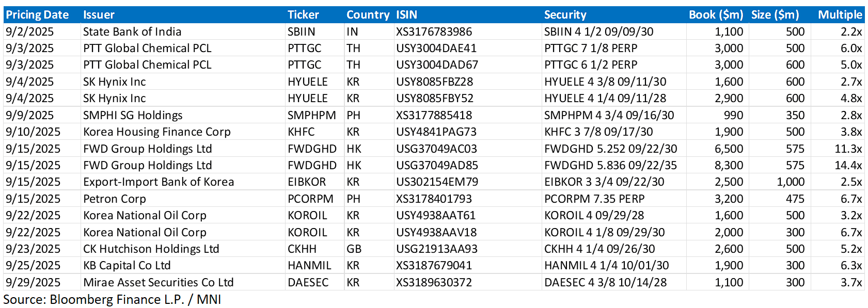The height and width of the screenshot is (308, 868).
Task: Select the CK Hutchison Holdings Ltd cell
Action: [x=151, y=249]
